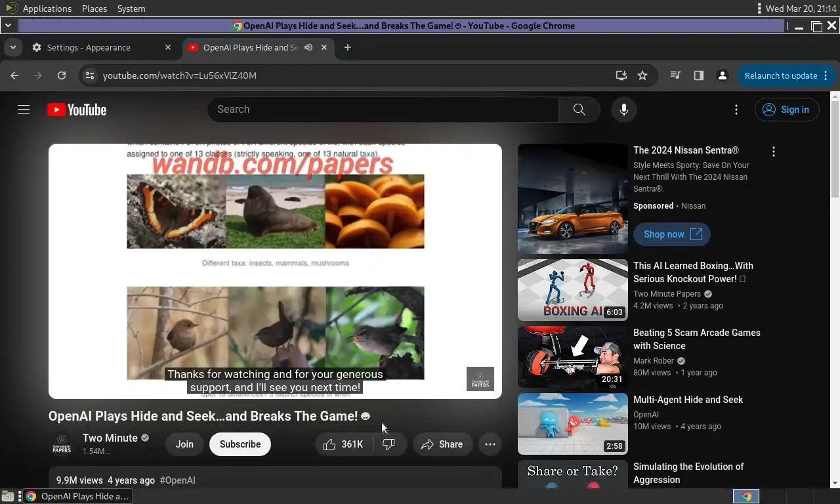Click the clock Wed Mar 20, 21:14
This screenshot has width=840, height=504.
[801, 9]
